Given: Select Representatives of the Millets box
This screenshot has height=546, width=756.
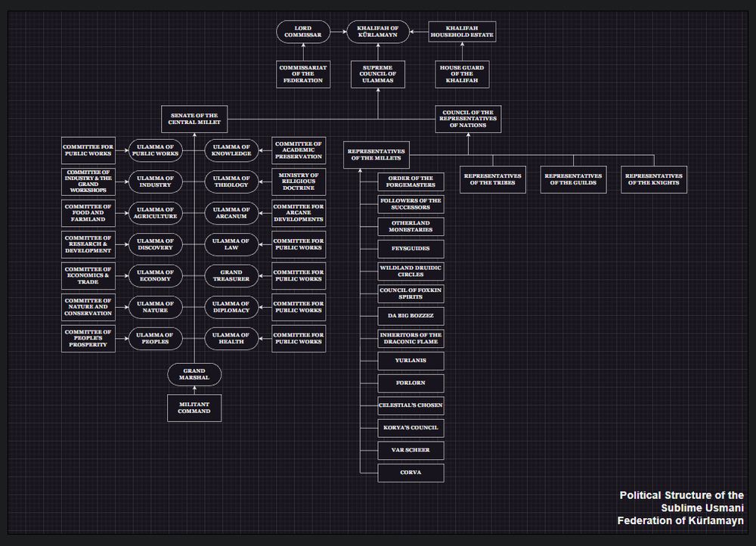Looking at the screenshot, I should [376, 155].
